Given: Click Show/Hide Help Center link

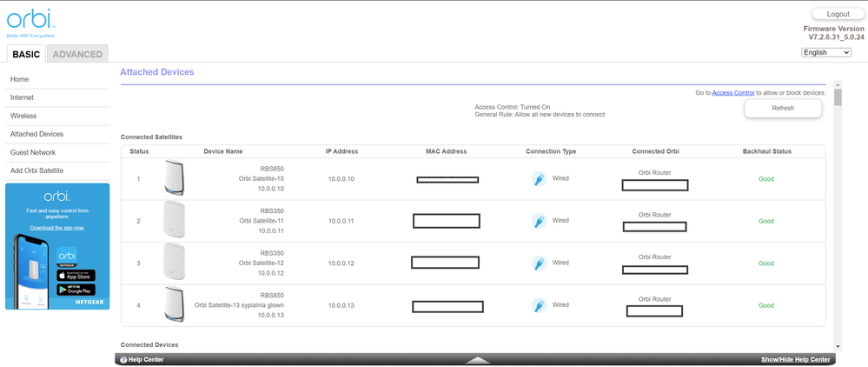Looking at the screenshot, I should [x=795, y=359].
